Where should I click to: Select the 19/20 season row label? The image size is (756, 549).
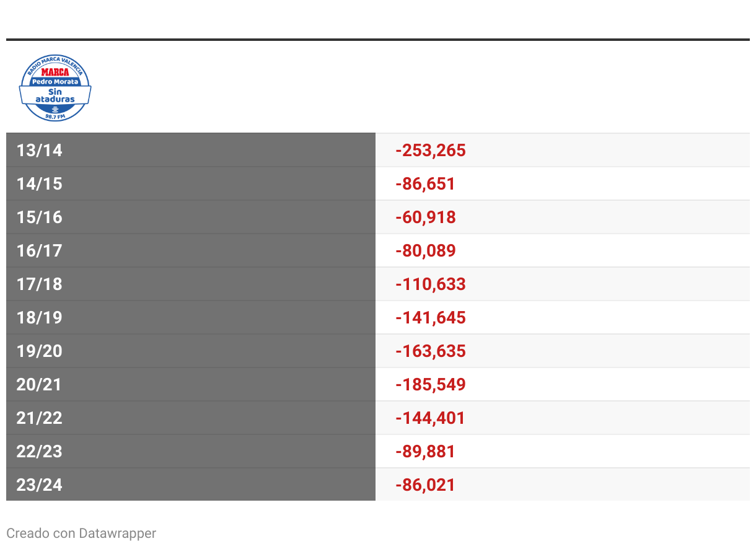pyautogui.click(x=40, y=351)
